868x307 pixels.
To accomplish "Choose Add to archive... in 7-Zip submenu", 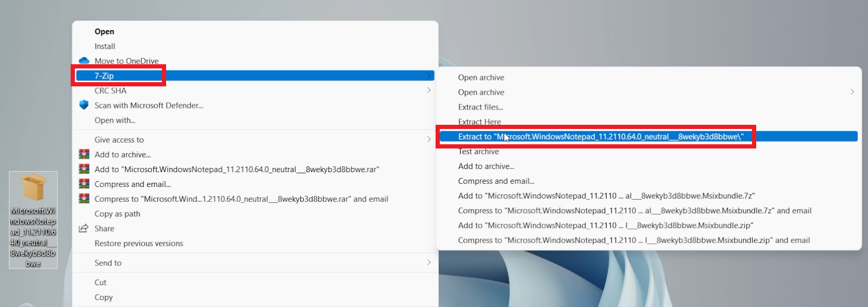I will tap(486, 166).
